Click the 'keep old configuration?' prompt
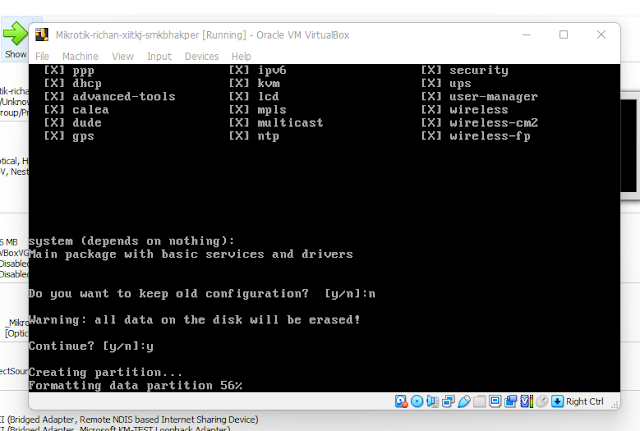Image resolution: width=640 pixels, height=431 pixels. coord(202,293)
